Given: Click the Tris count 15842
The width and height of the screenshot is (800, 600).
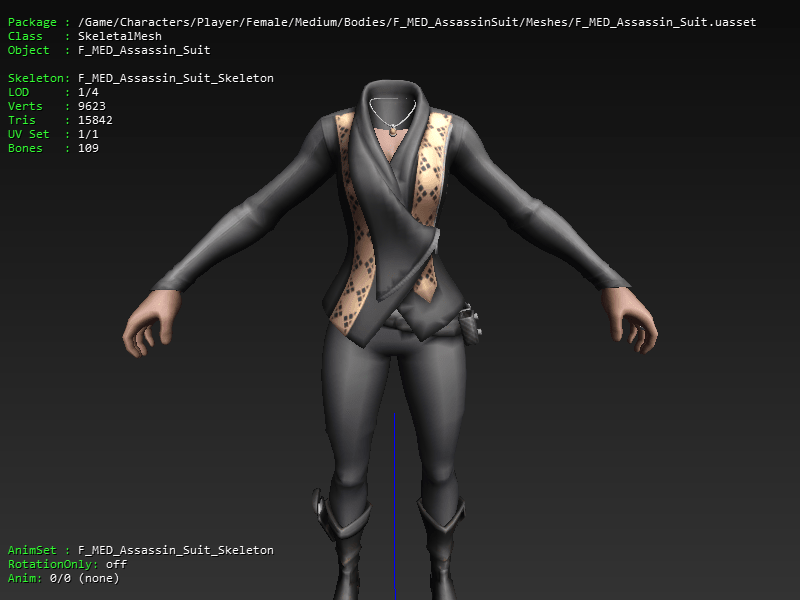Looking at the screenshot, I should 95,120.
